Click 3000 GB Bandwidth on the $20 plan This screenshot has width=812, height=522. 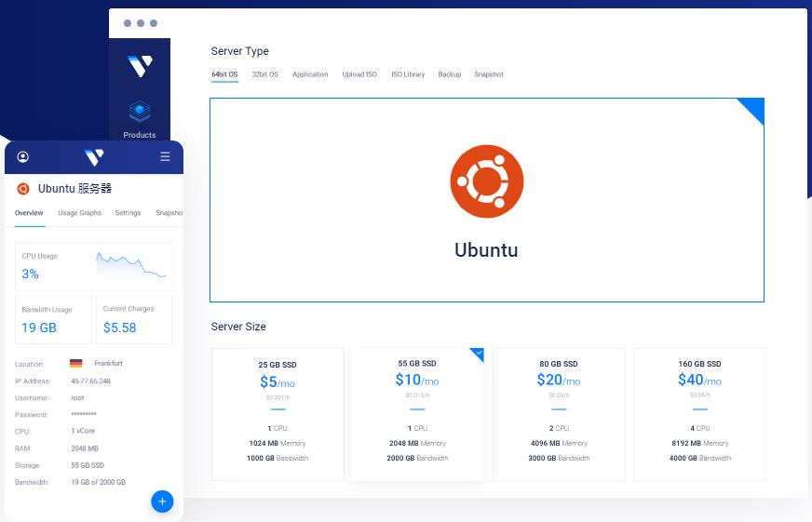coord(559,458)
